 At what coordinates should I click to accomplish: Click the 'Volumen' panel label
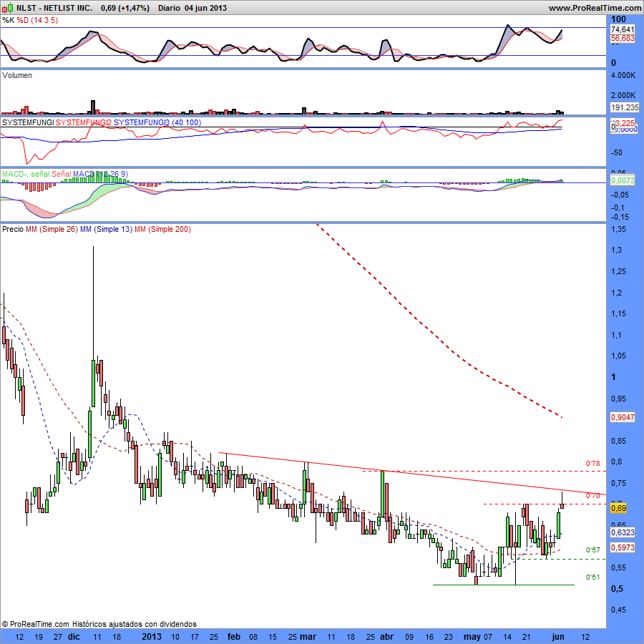(17, 76)
